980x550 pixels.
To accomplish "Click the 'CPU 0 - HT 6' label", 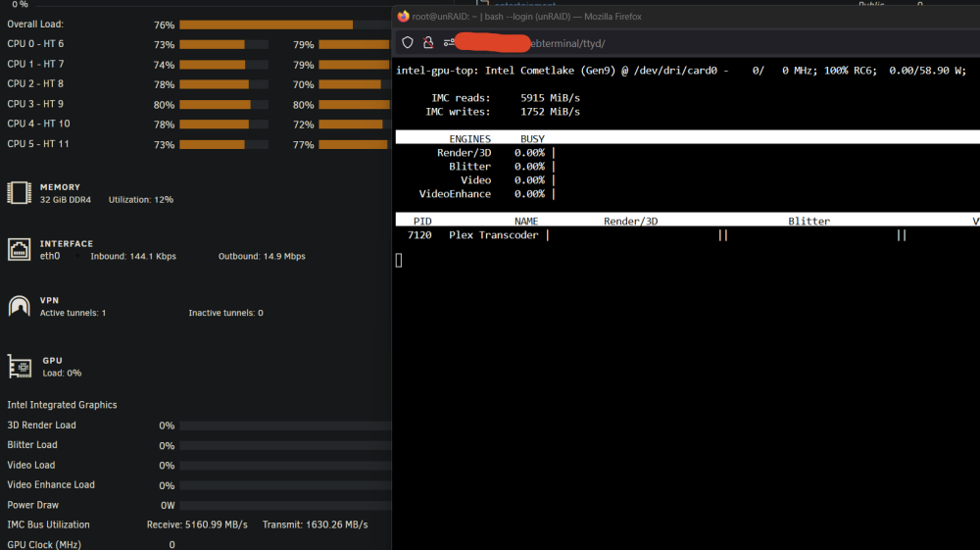I will click(35, 44).
